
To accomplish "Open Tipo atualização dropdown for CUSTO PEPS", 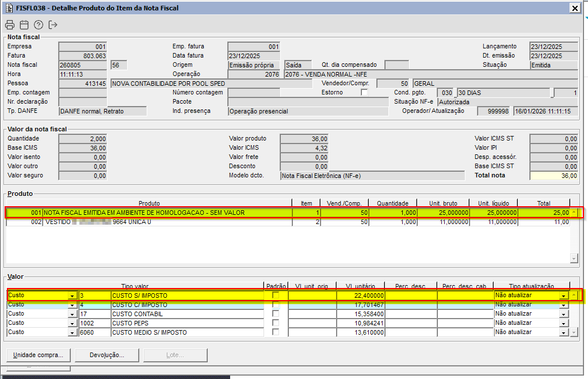I will [564, 323].
